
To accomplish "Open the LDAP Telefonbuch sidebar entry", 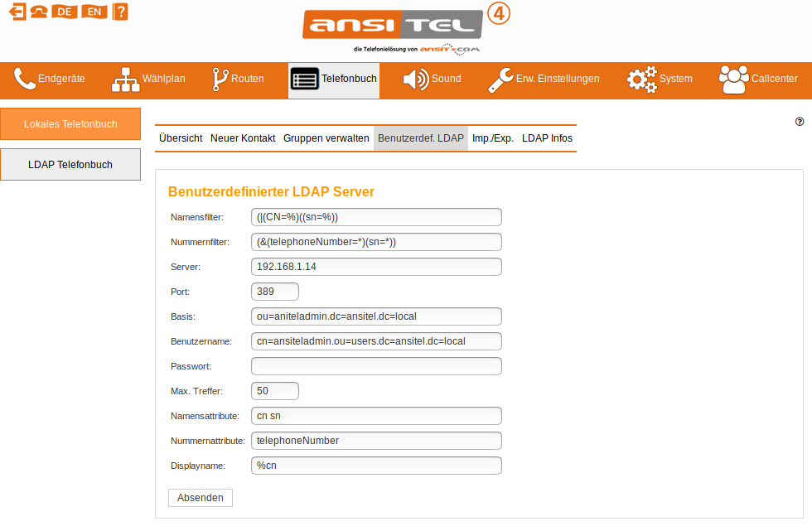I will click(70, 164).
